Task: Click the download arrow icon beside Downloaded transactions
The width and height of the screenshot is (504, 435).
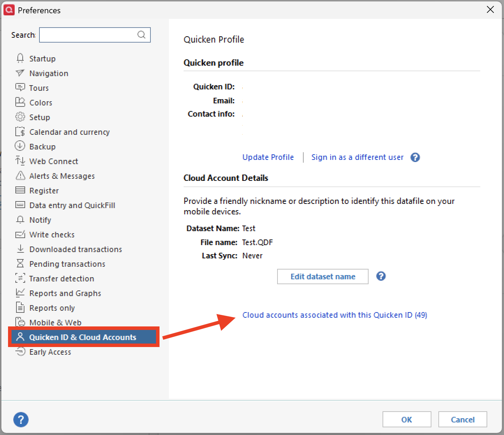Action: tap(21, 249)
